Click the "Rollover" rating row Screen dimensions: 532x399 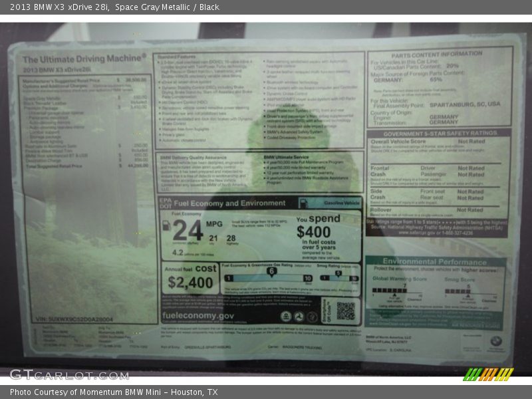pos(426,210)
